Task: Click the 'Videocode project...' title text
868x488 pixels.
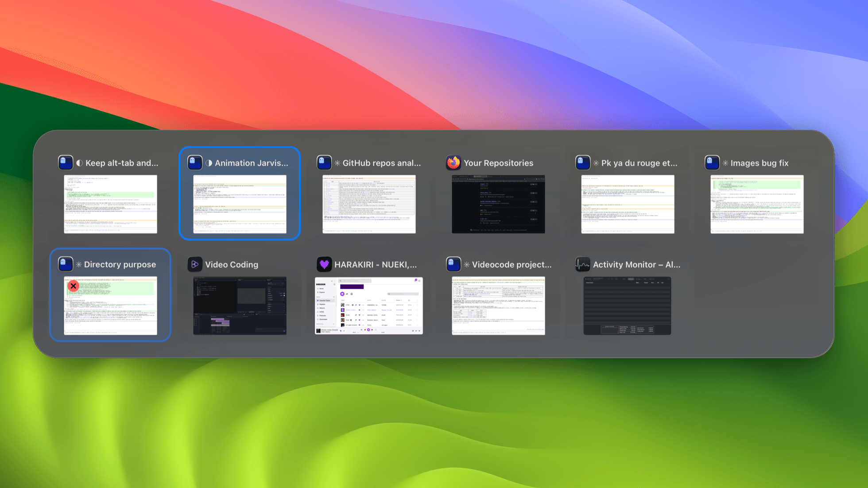Action: [x=512, y=264]
